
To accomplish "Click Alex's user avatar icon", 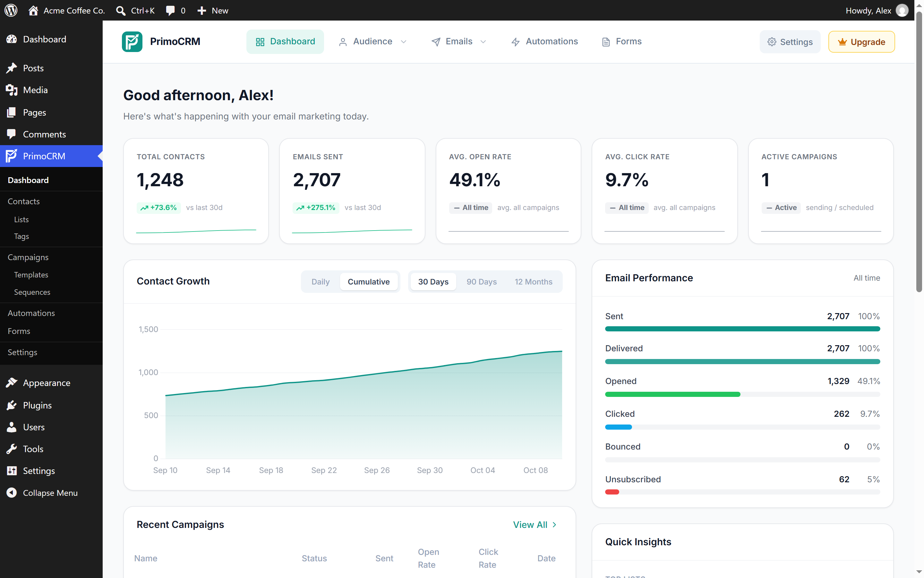I will click(x=902, y=10).
